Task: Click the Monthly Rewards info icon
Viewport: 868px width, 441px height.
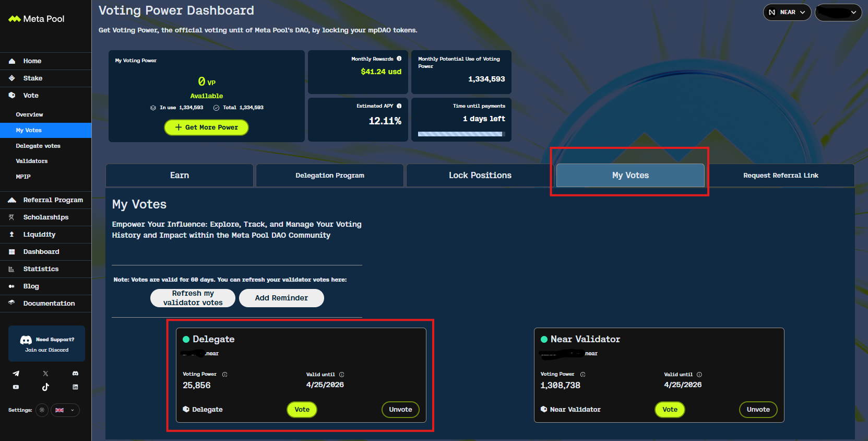Action: coord(399,59)
